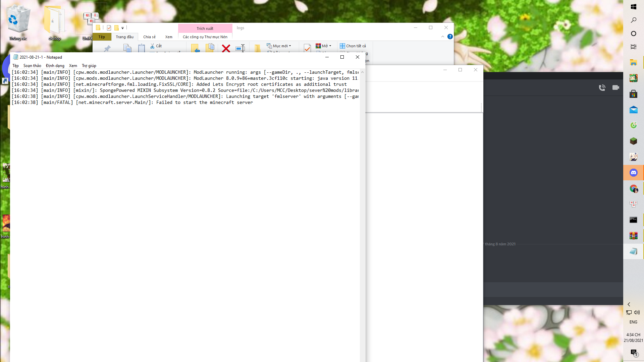
Task: Open Notepad Định dạng menu
Action: coord(55,66)
